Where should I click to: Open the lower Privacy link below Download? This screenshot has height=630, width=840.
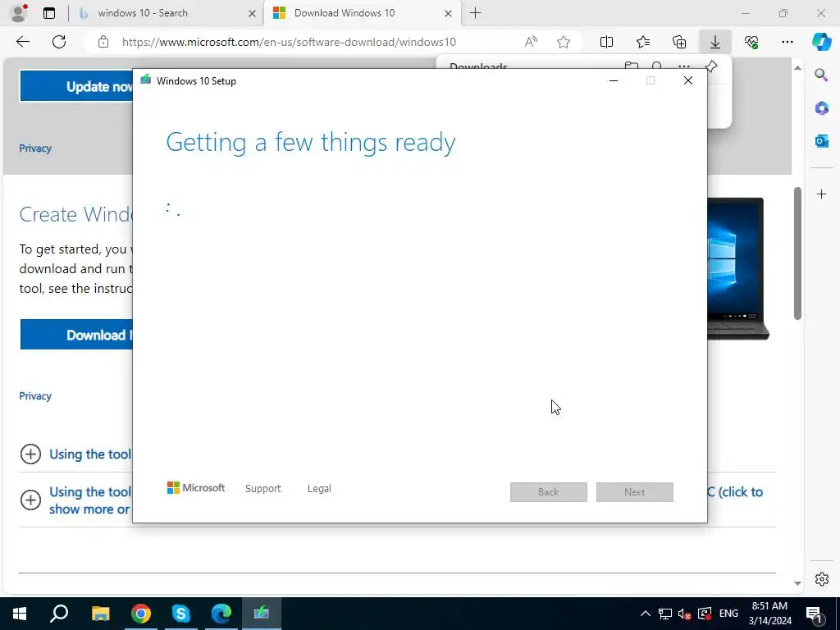[x=35, y=396]
